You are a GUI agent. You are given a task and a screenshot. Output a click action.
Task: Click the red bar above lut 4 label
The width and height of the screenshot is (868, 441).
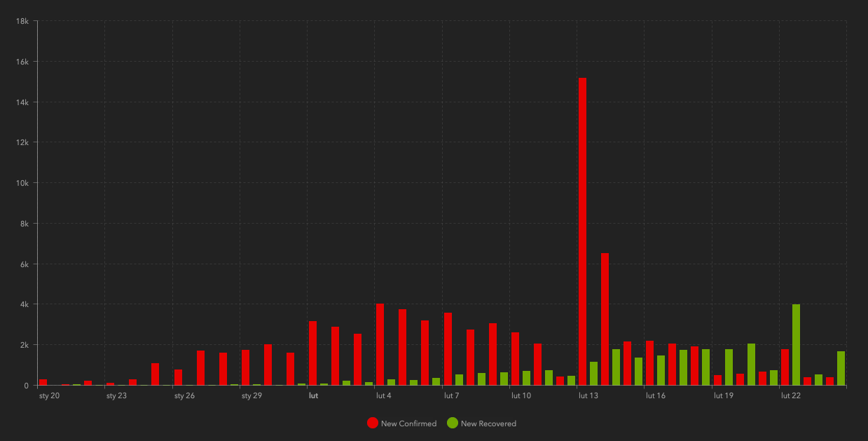click(x=380, y=344)
